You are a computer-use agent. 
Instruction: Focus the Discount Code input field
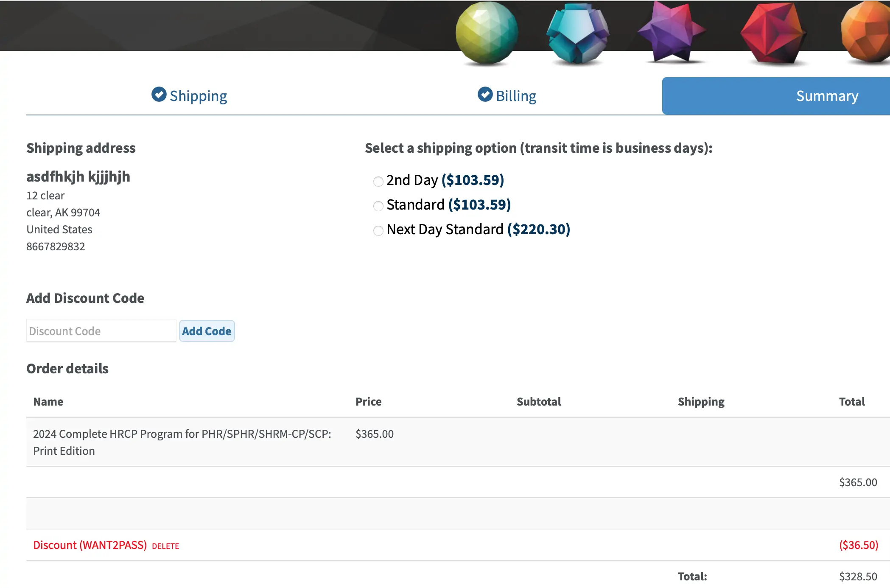pyautogui.click(x=101, y=331)
